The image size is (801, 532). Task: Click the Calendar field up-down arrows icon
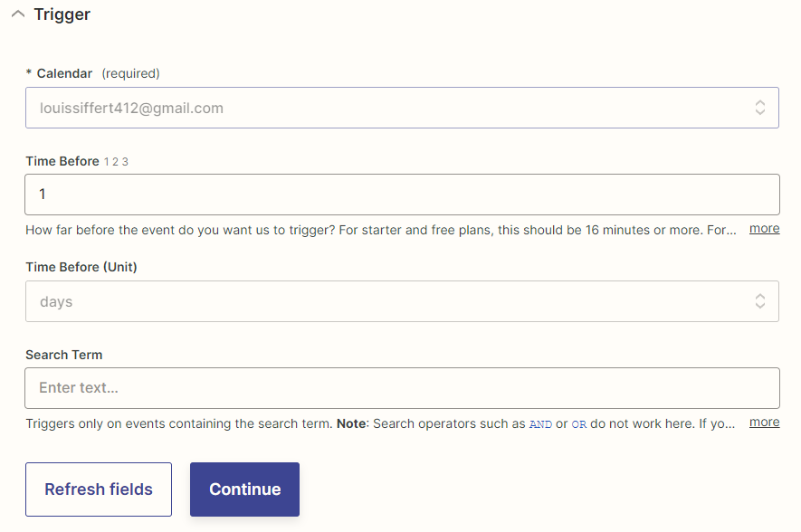click(760, 108)
